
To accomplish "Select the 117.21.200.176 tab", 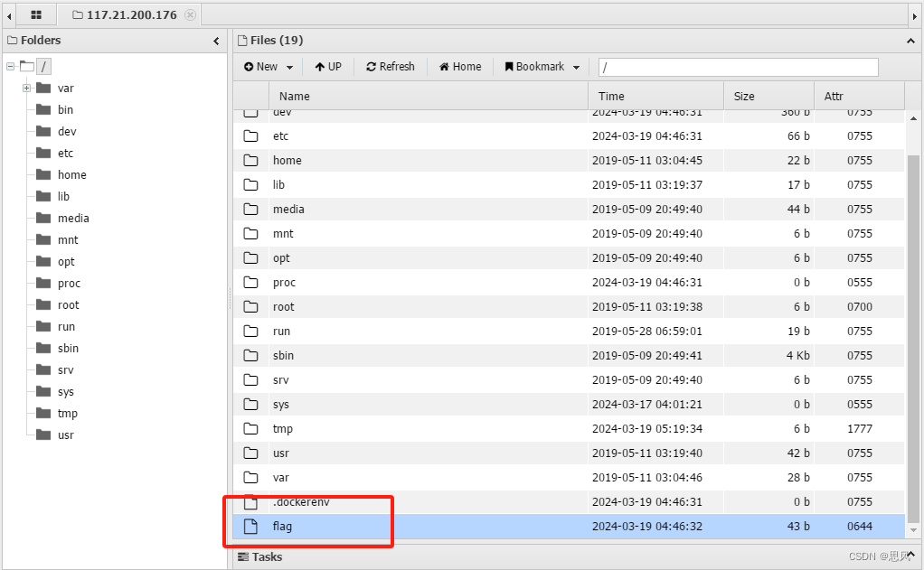I will click(x=136, y=14).
